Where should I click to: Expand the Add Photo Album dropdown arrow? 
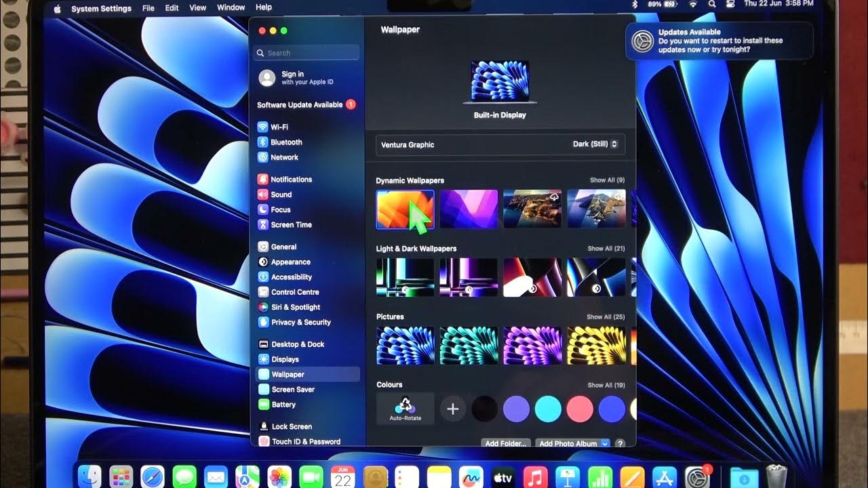click(604, 444)
